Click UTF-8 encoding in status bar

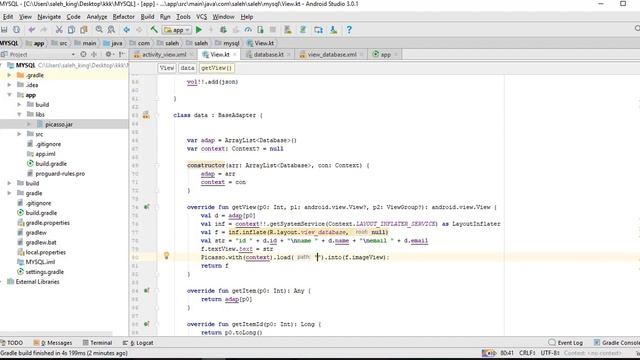pos(550,353)
